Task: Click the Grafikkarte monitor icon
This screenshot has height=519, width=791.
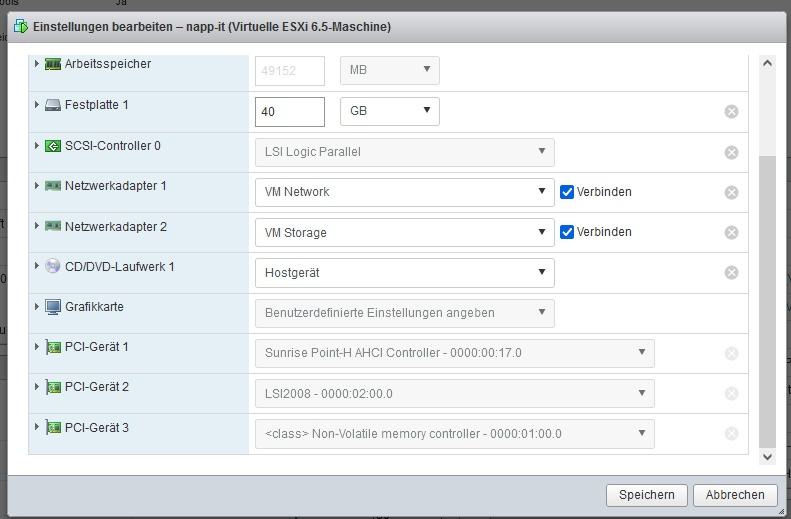Action: (53, 307)
